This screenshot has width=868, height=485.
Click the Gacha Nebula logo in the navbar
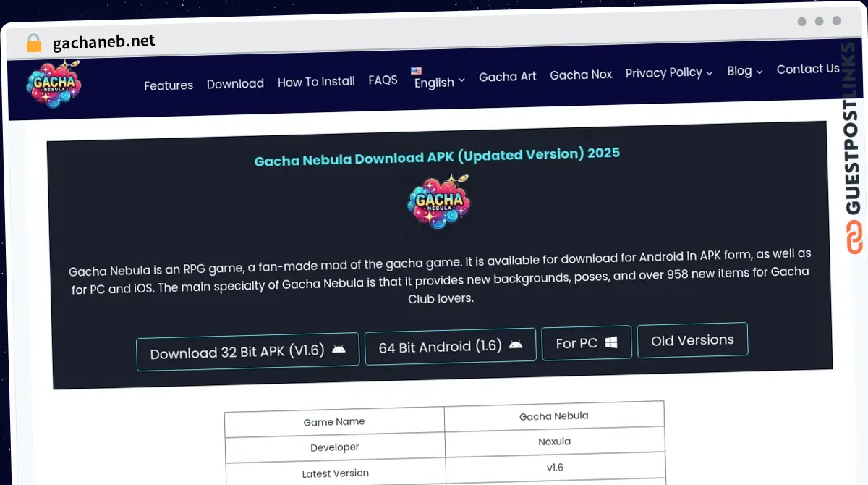[53, 83]
